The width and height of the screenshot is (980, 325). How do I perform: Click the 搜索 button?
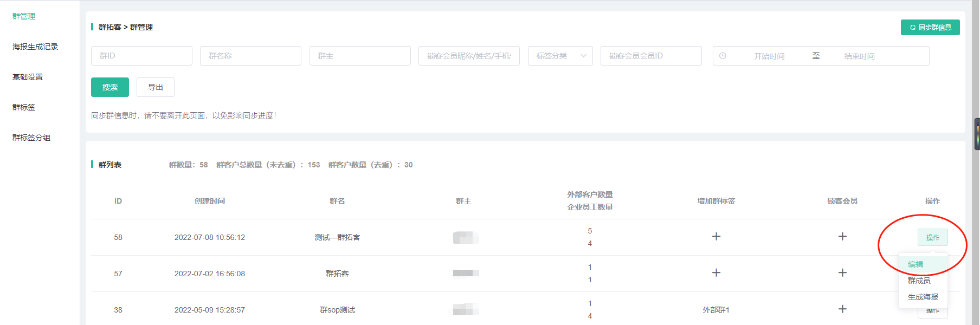pyautogui.click(x=110, y=87)
